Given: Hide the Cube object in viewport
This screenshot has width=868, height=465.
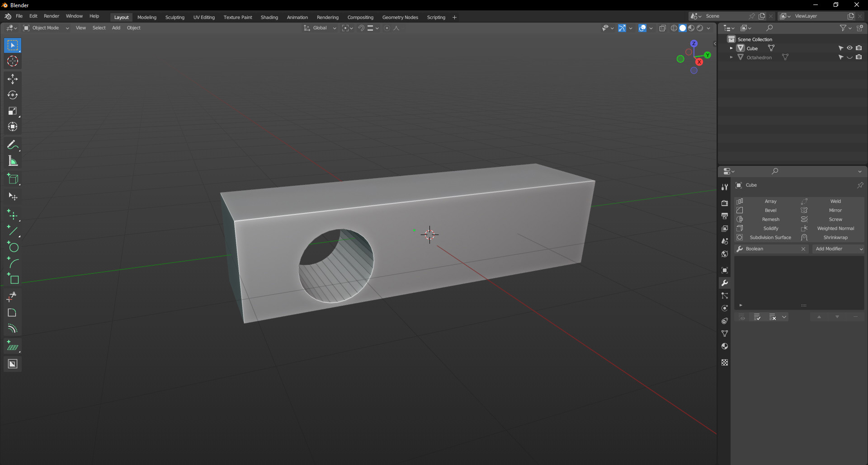Looking at the screenshot, I should pos(849,48).
